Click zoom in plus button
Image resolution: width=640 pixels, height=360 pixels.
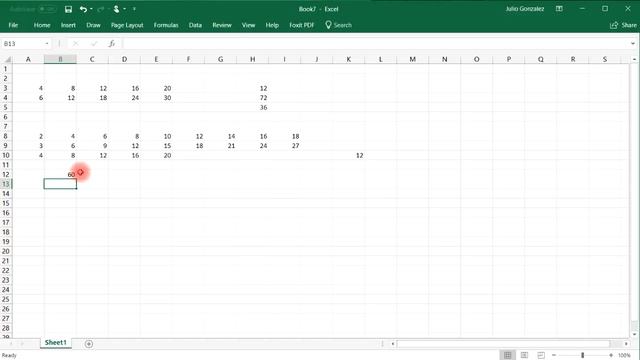pyautogui.click(x=611, y=355)
